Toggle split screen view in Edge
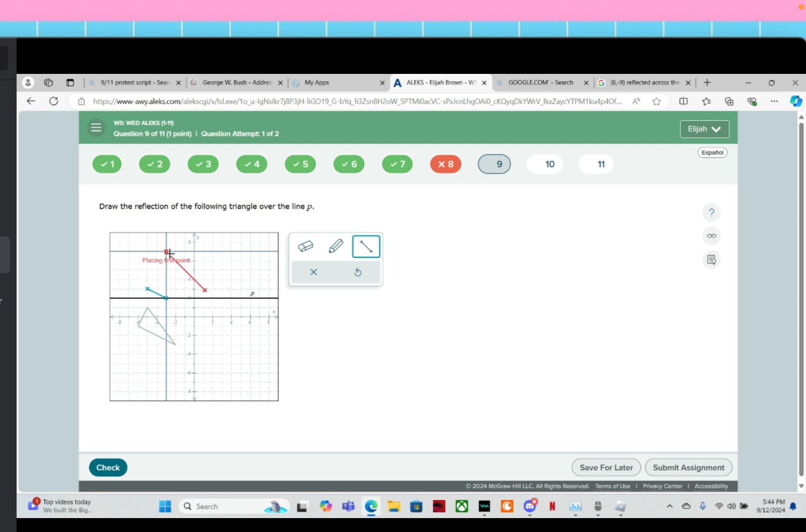The height and width of the screenshot is (532, 806). pyautogui.click(x=683, y=101)
